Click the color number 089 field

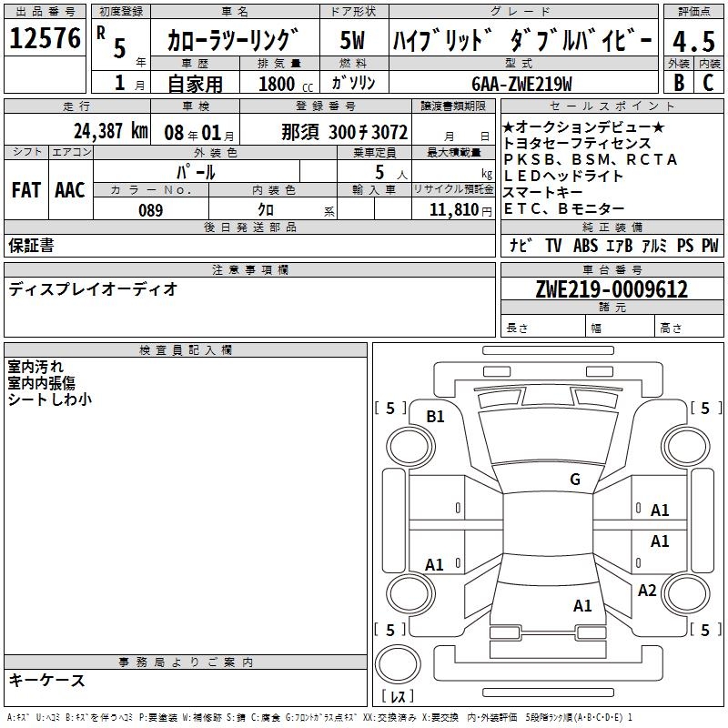click(151, 210)
